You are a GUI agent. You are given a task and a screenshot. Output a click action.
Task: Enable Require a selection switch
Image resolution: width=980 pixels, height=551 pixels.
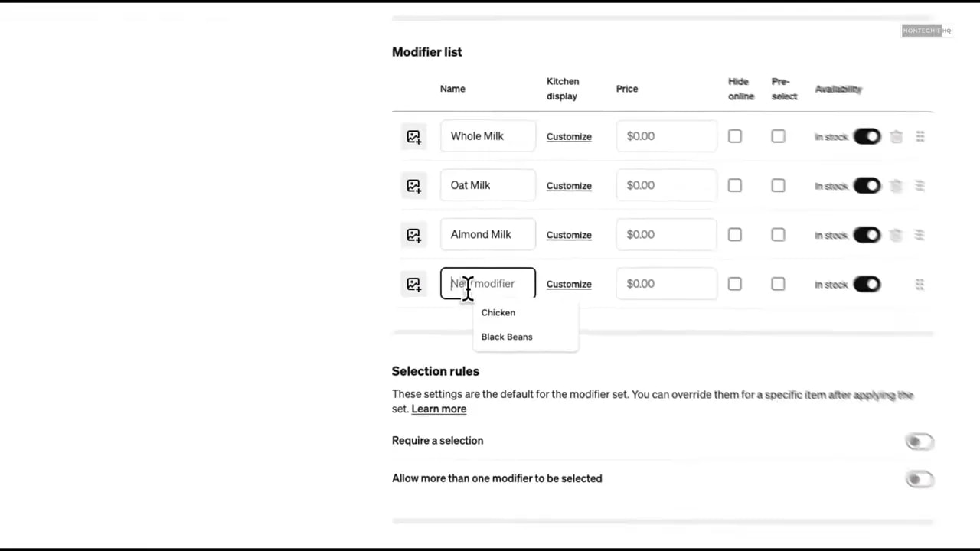point(920,442)
